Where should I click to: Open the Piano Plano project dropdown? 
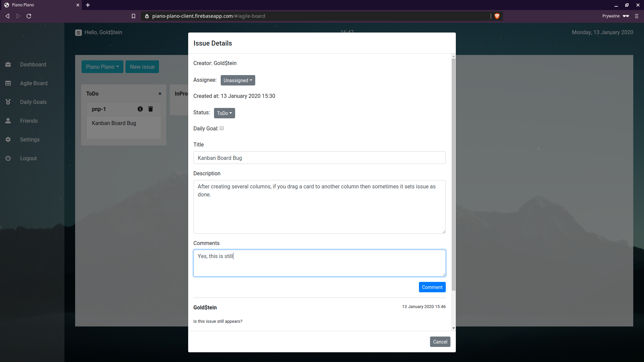102,67
